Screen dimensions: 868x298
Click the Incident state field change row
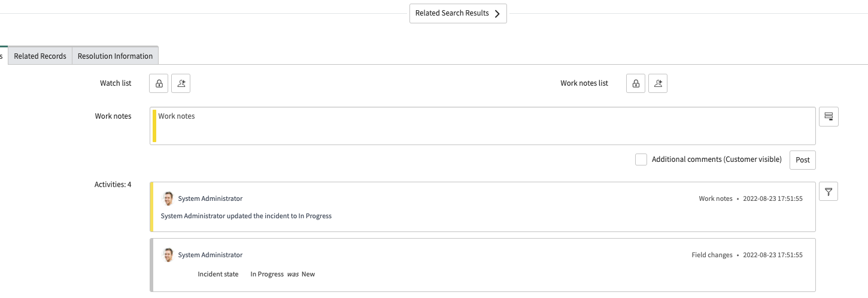pyautogui.click(x=256, y=274)
